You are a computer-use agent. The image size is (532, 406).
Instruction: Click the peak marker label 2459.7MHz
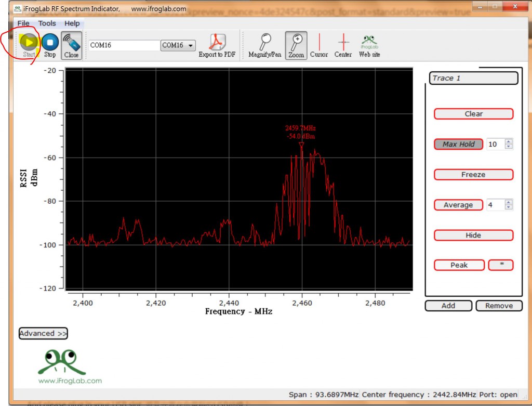(300, 128)
